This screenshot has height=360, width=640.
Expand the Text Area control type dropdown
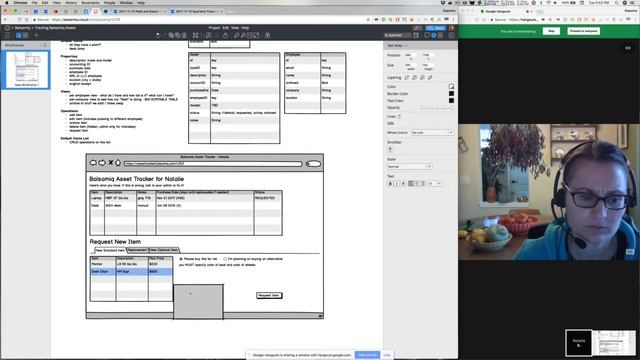(397, 45)
